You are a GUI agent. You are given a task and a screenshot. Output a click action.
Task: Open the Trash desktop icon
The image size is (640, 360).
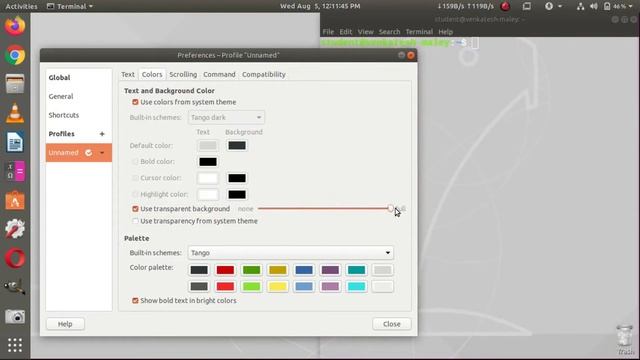pos(624,340)
